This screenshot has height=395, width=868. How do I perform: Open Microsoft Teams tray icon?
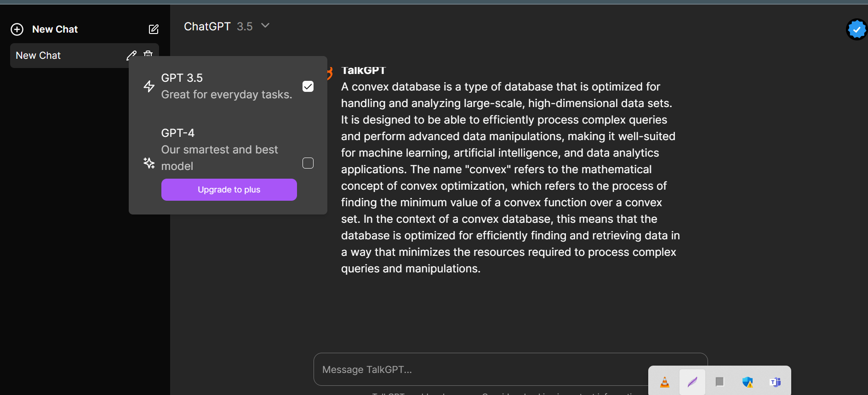775,382
